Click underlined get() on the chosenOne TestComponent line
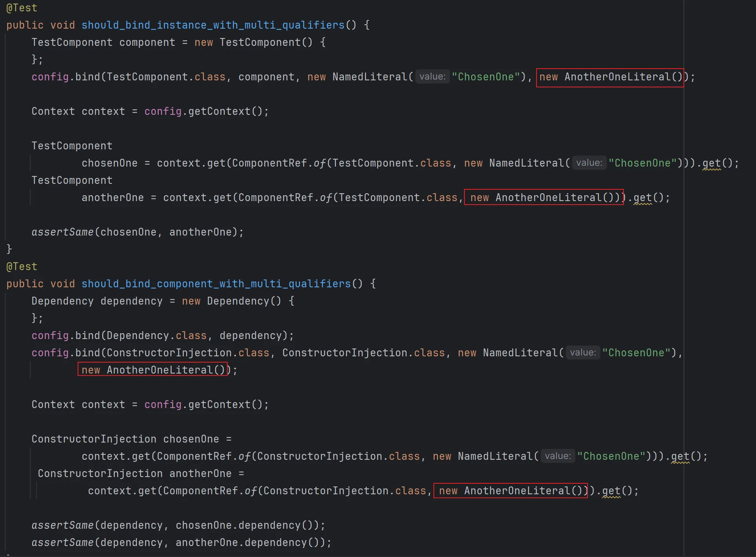Viewport: 756px width, 557px height. tap(711, 163)
